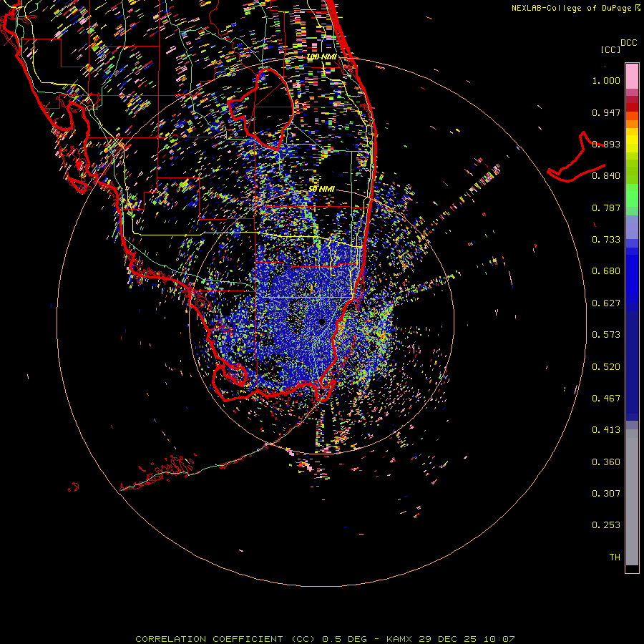Image resolution: width=644 pixels, height=644 pixels.
Task: Click the black radar site dot near Miami
Action: point(322,321)
